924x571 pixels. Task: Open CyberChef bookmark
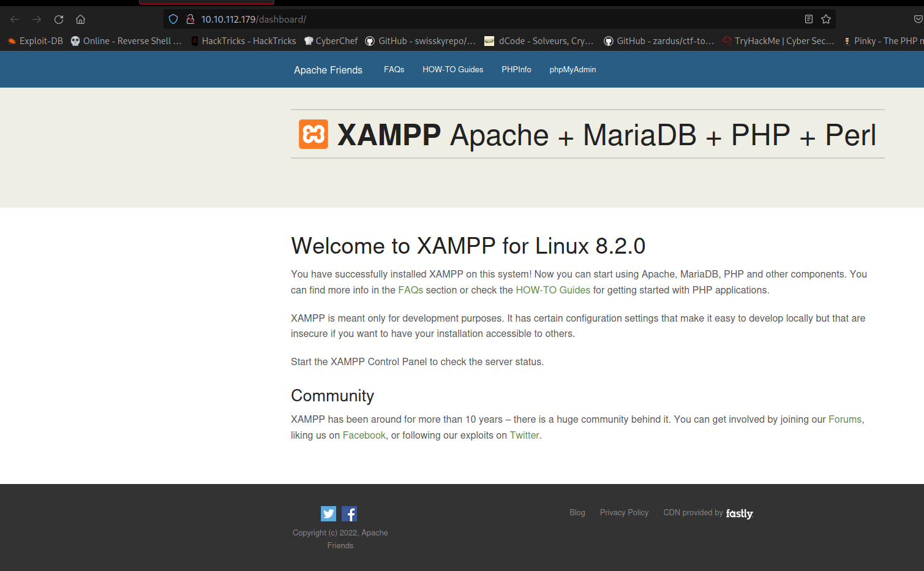point(331,41)
